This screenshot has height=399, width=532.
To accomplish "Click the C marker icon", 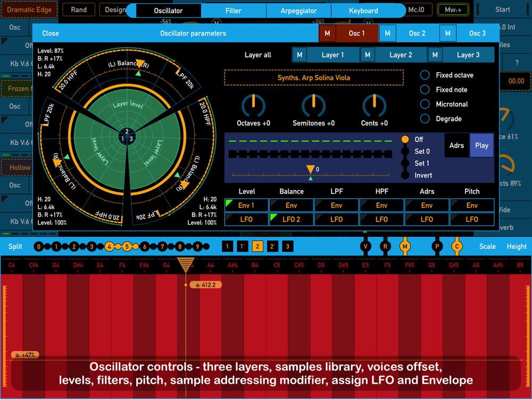I will (457, 246).
